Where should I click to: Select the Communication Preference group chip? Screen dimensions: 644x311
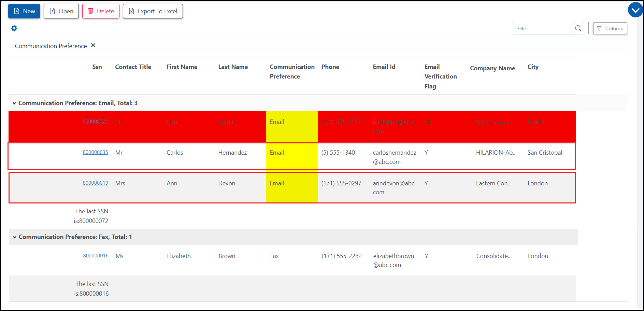51,46
